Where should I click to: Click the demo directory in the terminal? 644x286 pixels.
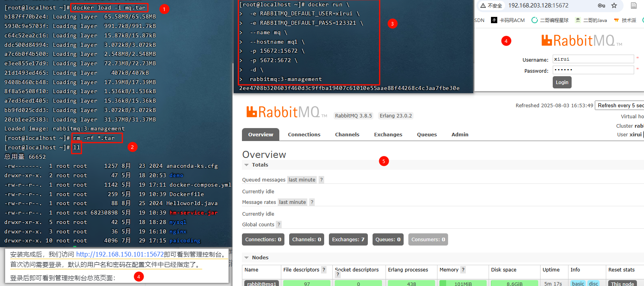[x=176, y=175]
